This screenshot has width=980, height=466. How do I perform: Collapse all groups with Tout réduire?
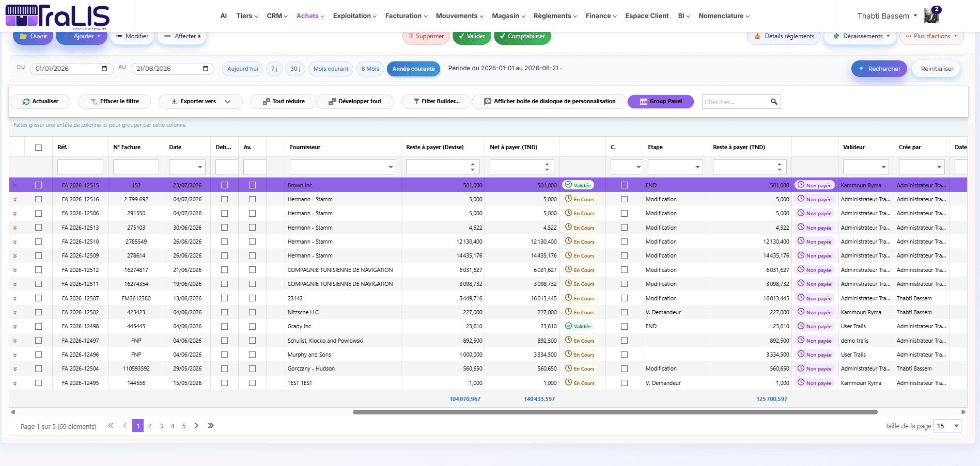pyautogui.click(x=283, y=102)
